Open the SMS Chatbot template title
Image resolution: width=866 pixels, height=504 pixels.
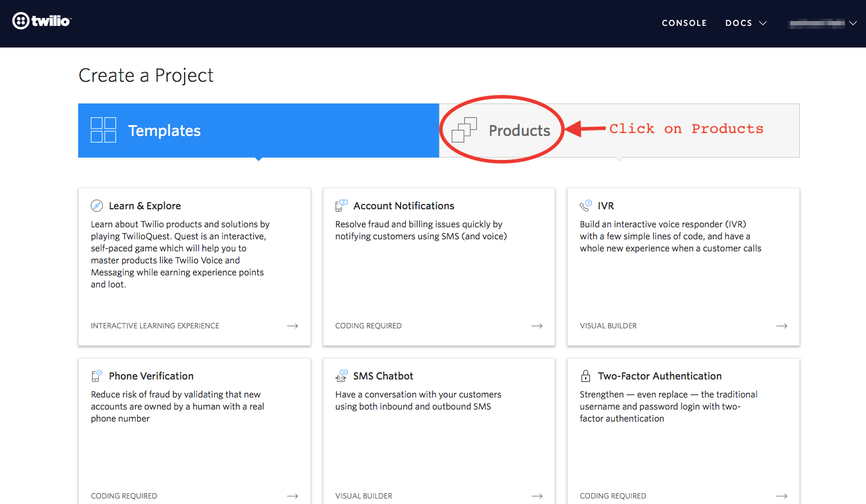pyautogui.click(x=383, y=376)
